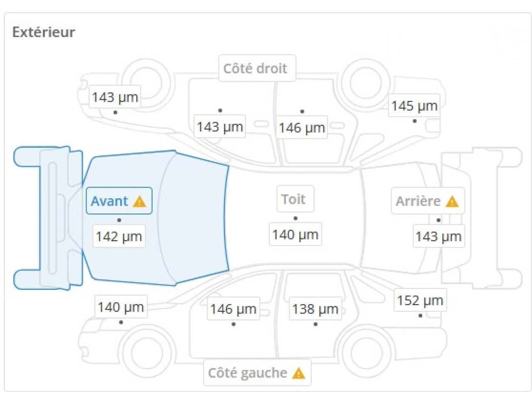This screenshot has height=399, width=532.
Task: Select the Arrière section label
Action: click(418, 201)
